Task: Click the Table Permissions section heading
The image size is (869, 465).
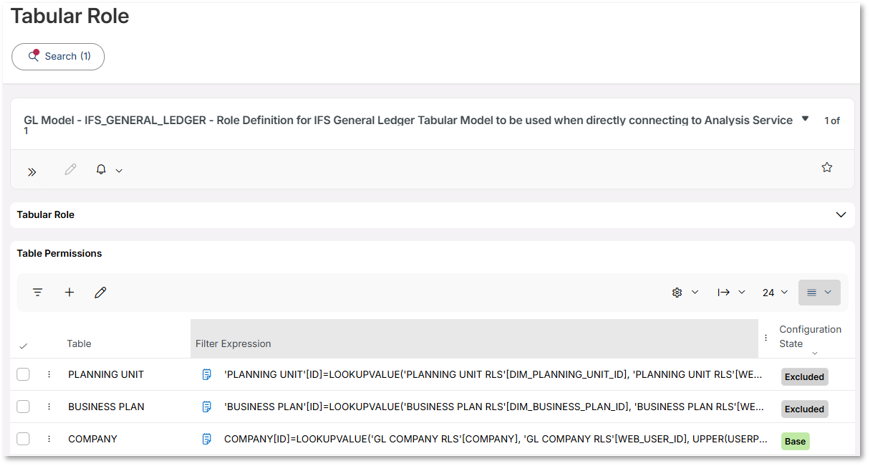Action: coord(59,253)
